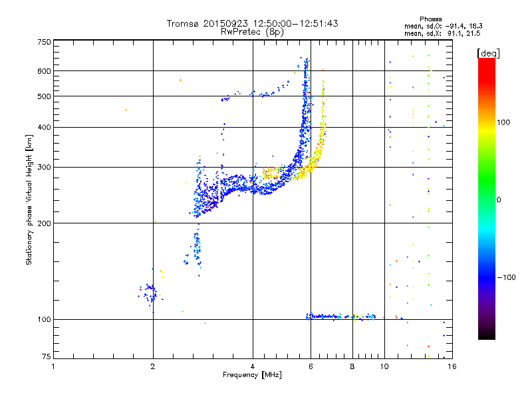The height and width of the screenshot is (399, 532).
Task: Click the y-axis tick label '750'
Action: [x=44, y=42]
